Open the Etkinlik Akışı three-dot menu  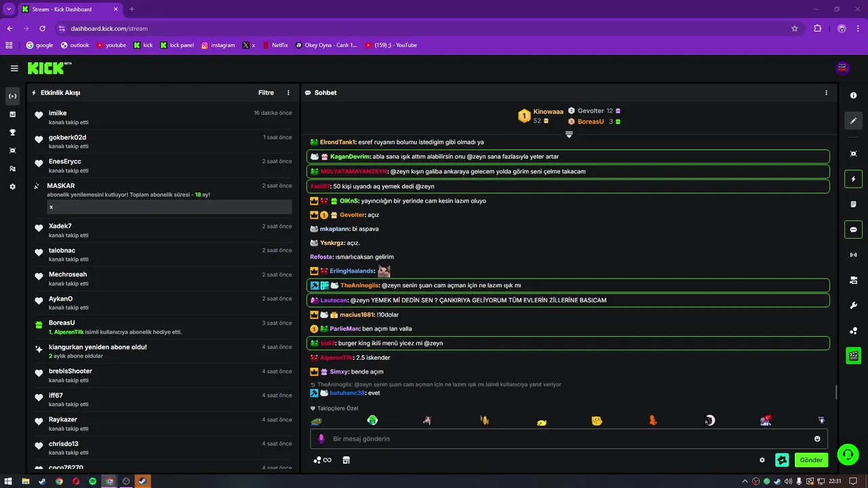coord(288,93)
